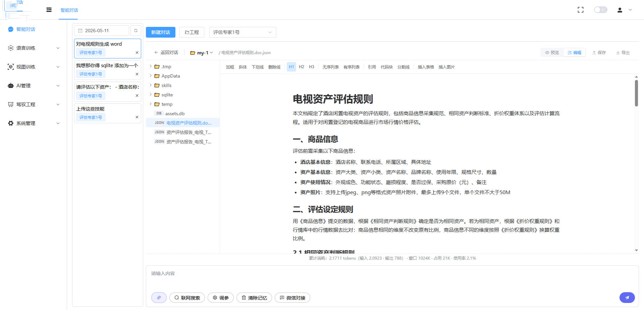Expand the user menu chevron
Viewport: 644px width, 310px height.
[x=630, y=10]
